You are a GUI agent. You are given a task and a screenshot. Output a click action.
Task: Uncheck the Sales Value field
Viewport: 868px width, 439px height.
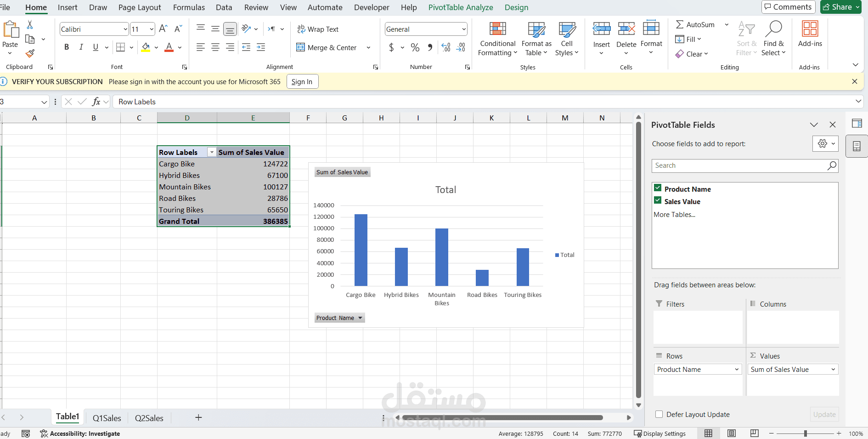coord(658,200)
